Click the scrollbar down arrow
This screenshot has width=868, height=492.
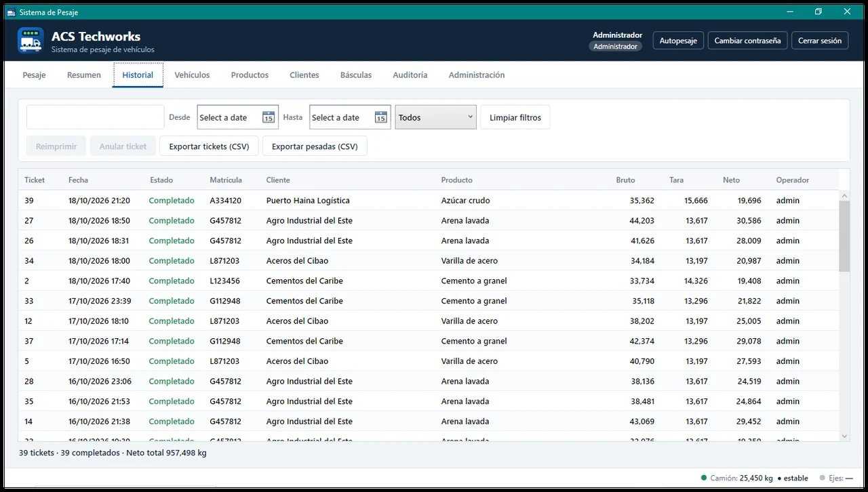(844, 436)
